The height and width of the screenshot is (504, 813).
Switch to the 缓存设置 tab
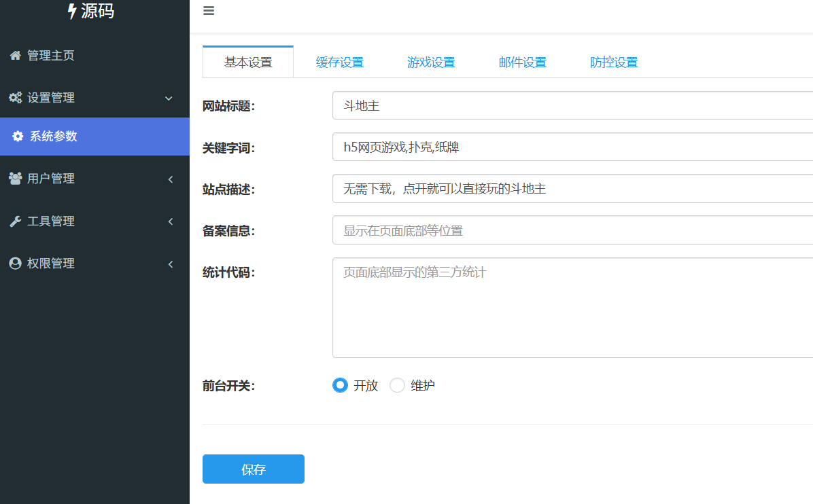[340, 62]
